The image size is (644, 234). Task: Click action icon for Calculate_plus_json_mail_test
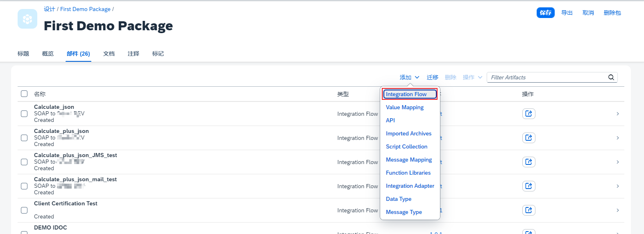(x=528, y=186)
